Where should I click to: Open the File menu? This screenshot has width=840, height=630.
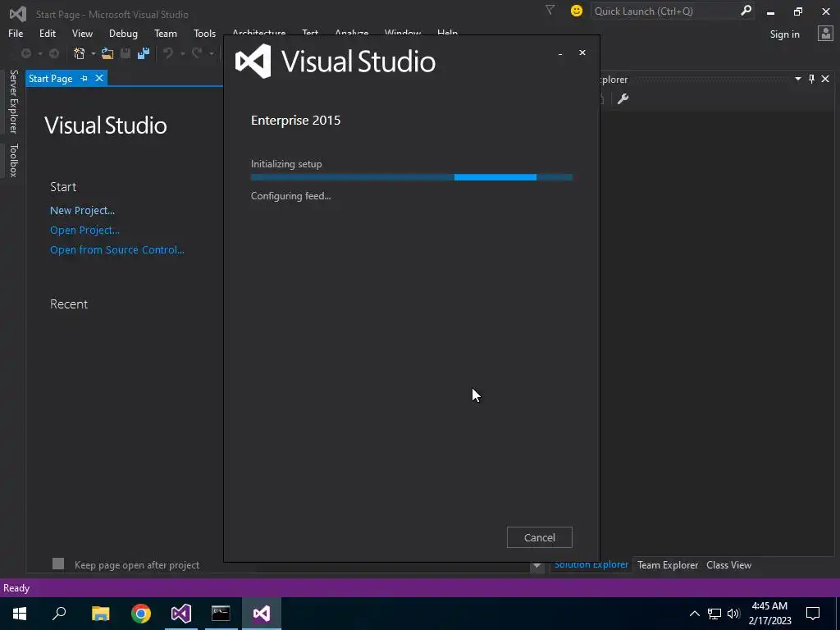click(16, 33)
